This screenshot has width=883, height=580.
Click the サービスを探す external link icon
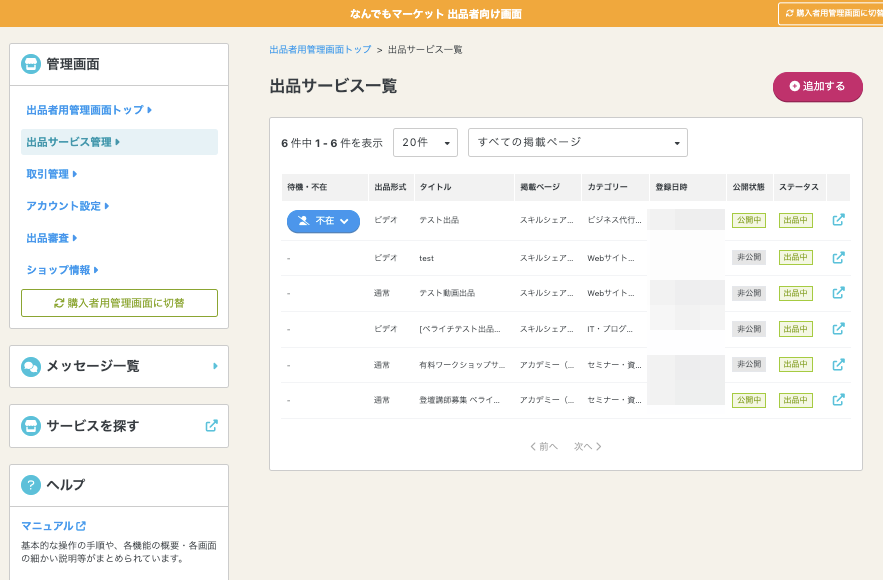pos(211,426)
